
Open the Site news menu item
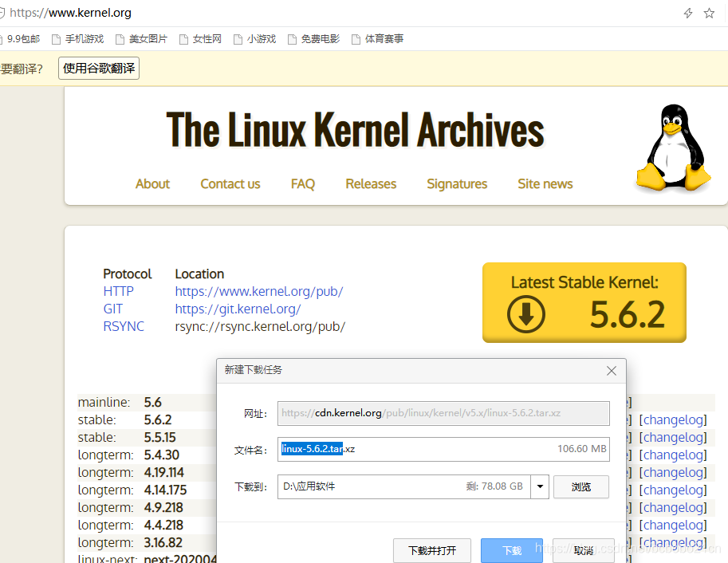click(x=545, y=184)
